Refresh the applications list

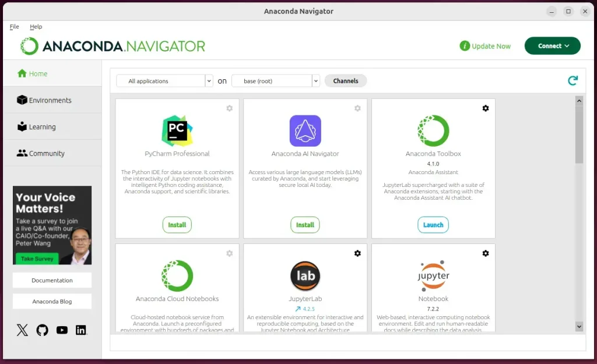pos(573,80)
